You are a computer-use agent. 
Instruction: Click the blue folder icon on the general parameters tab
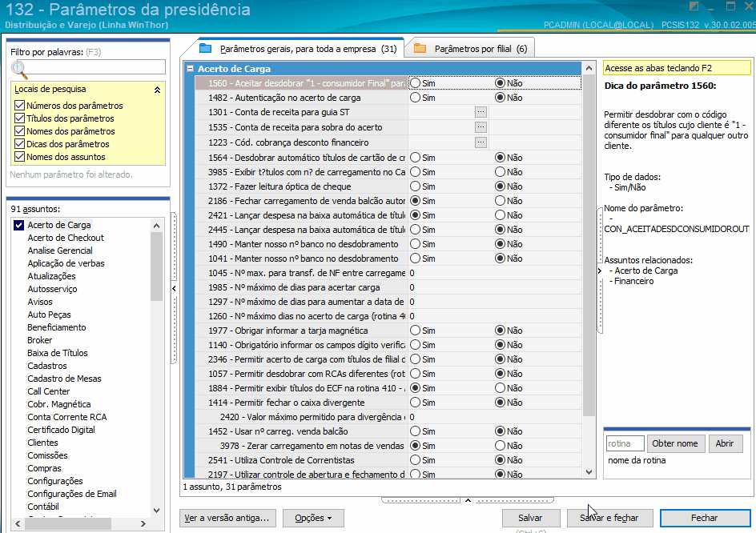(206, 48)
